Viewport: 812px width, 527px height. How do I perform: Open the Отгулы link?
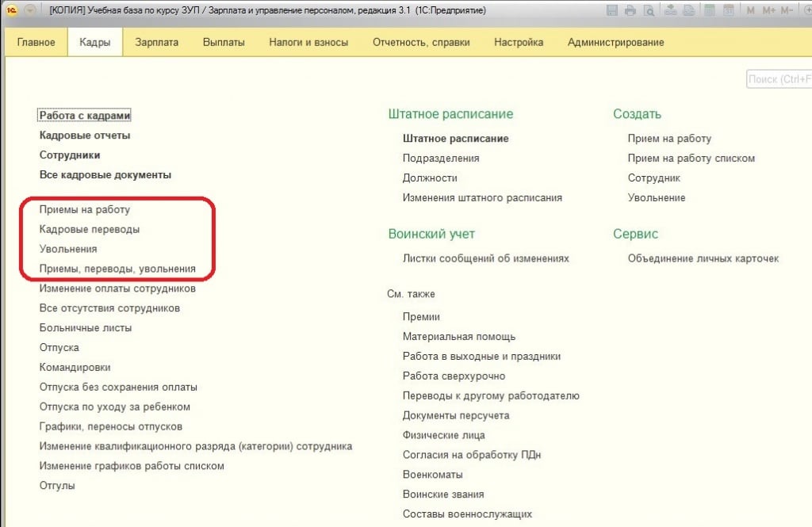pos(57,486)
